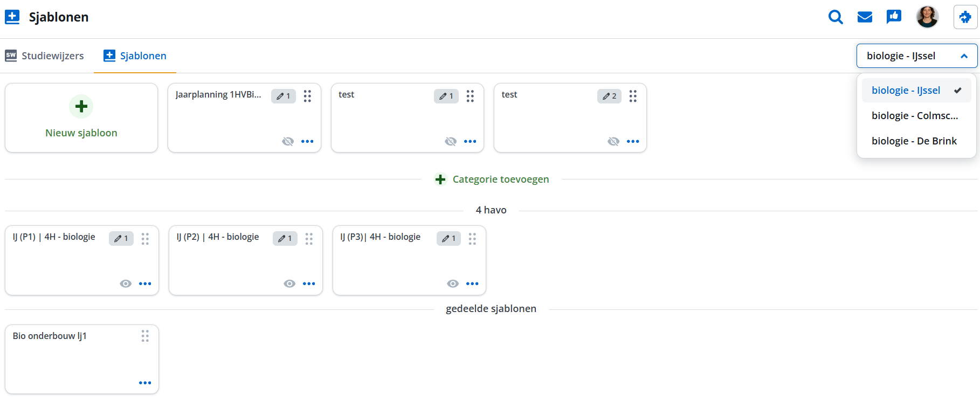Toggle visibility eye on IJ (P1) 4H card
980x401 pixels.
[x=126, y=284]
